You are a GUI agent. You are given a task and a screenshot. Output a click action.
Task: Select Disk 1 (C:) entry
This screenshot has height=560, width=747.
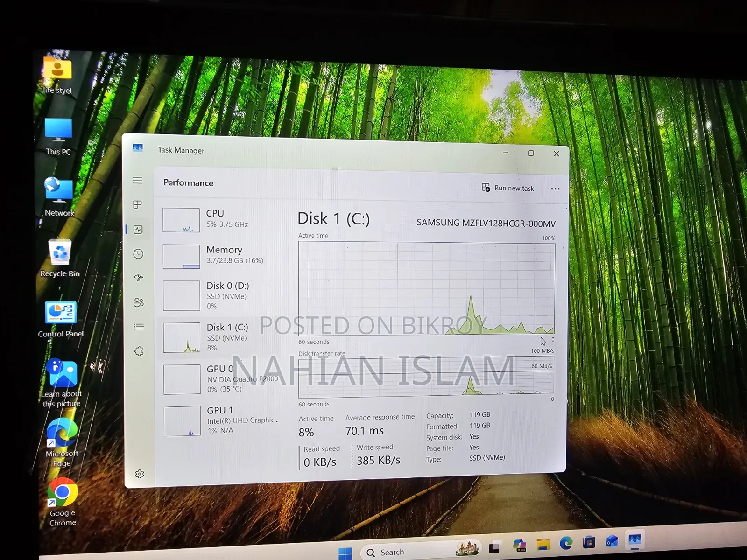(222, 337)
